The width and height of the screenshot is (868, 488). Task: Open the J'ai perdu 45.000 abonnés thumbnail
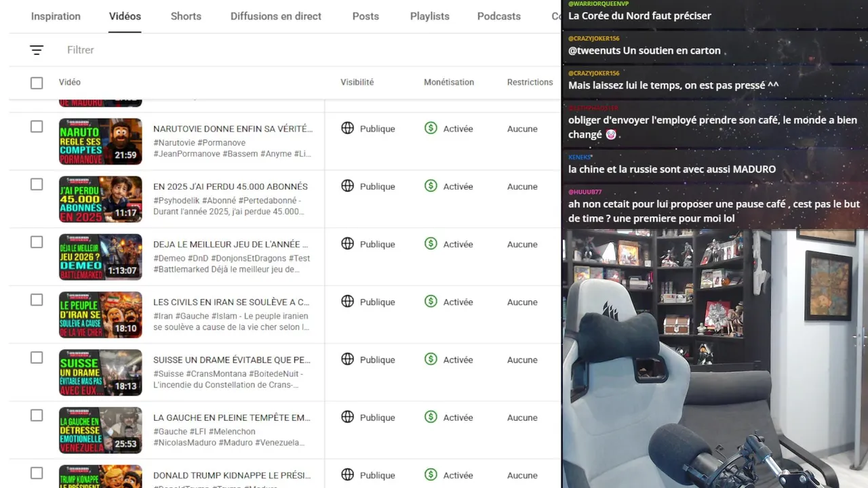100,199
